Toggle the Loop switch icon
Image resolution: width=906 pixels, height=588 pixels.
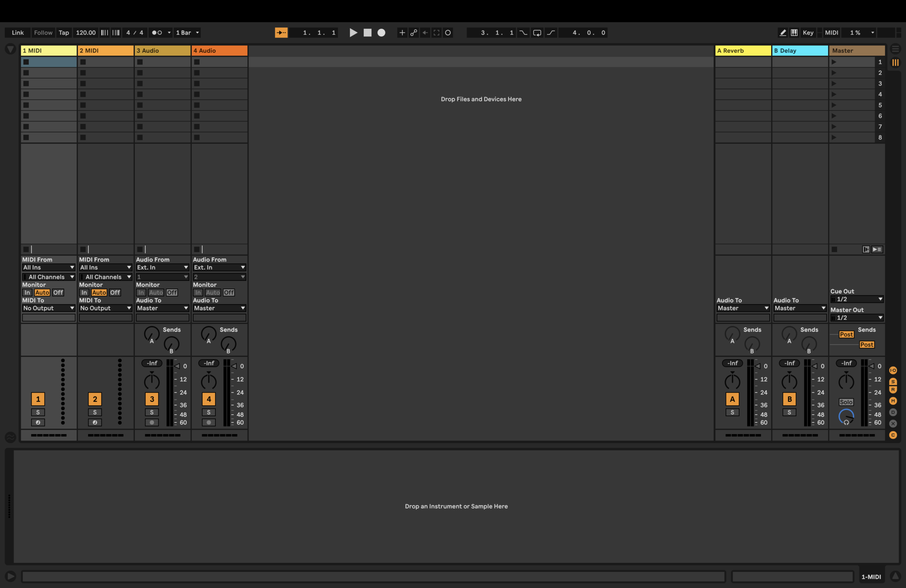pyautogui.click(x=537, y=33)
